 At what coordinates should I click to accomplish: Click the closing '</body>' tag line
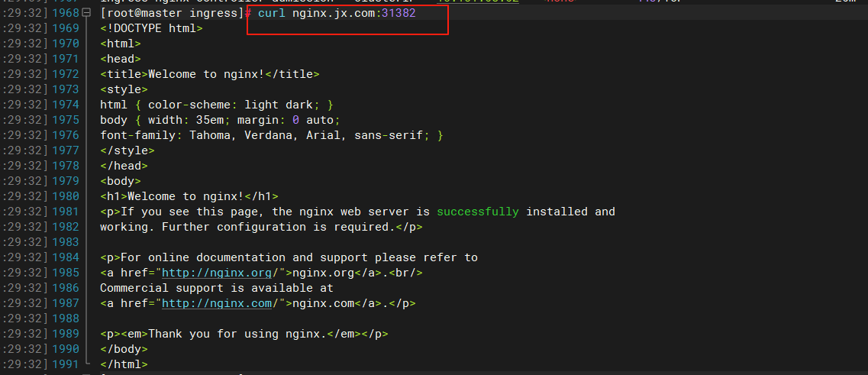pos(124,349)
